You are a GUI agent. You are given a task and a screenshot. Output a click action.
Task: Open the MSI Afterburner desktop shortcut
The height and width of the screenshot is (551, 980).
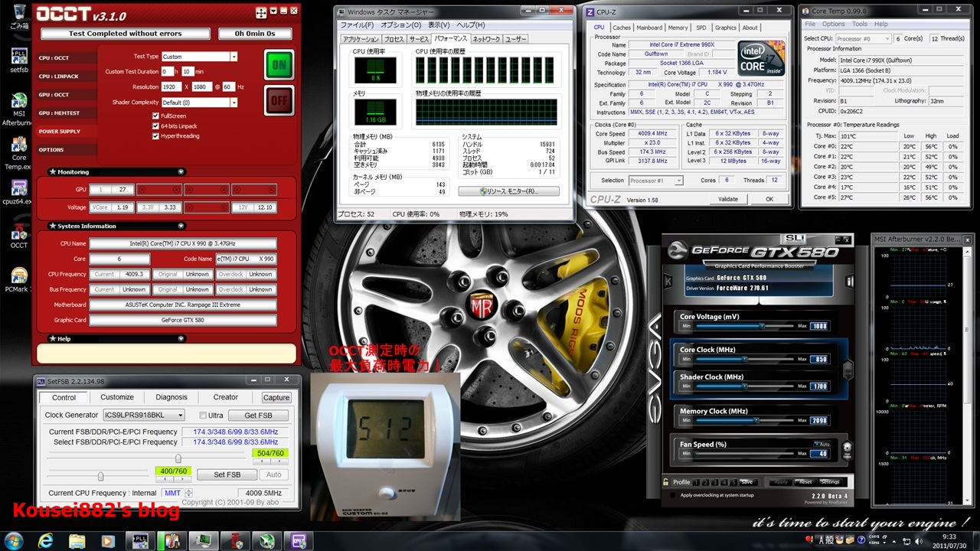click(19, 108)
